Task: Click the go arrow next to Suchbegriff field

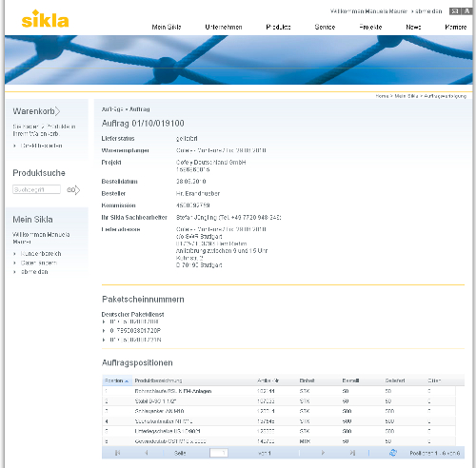Action: tap(73, 190)
